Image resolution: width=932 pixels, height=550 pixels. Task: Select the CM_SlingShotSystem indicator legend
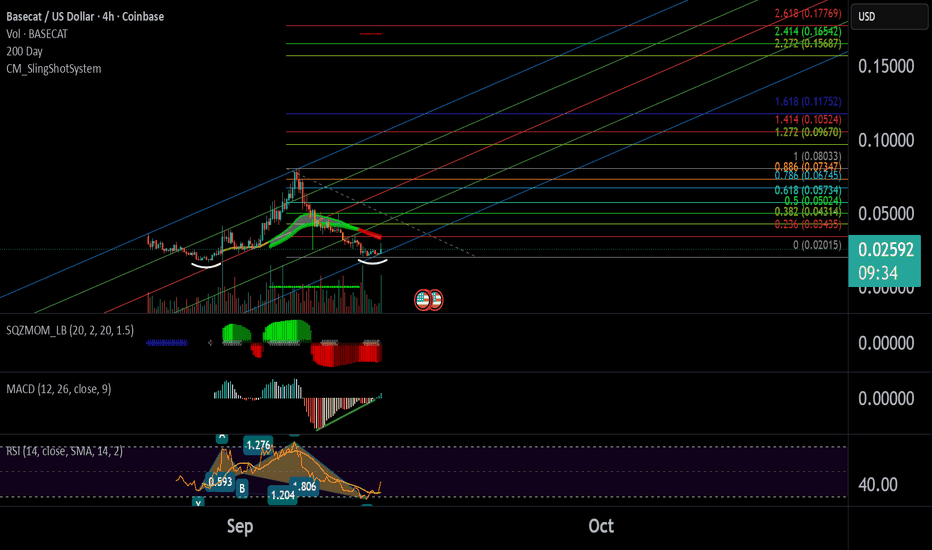click(53, 68)
